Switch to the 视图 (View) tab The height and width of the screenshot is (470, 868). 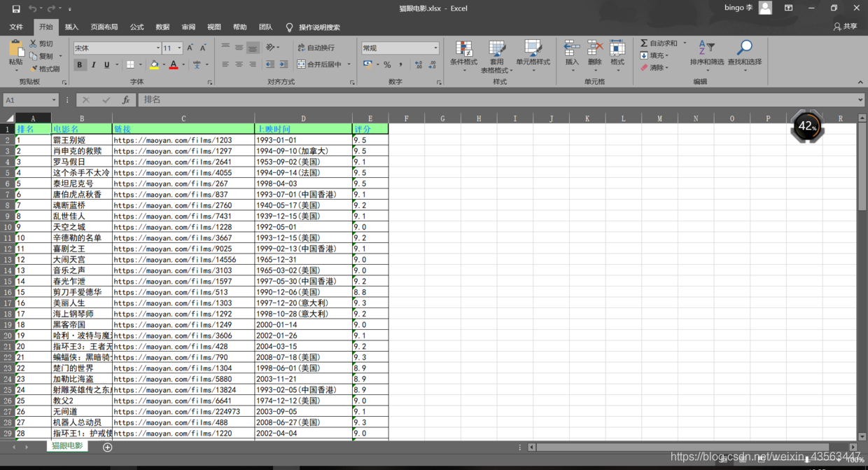[214, 27]
